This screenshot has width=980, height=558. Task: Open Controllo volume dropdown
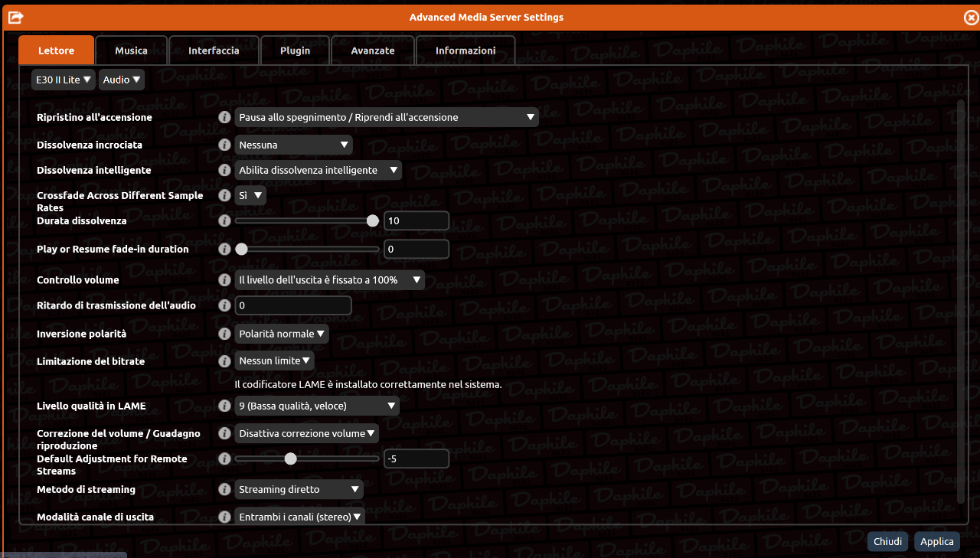[x=329, y=279]
